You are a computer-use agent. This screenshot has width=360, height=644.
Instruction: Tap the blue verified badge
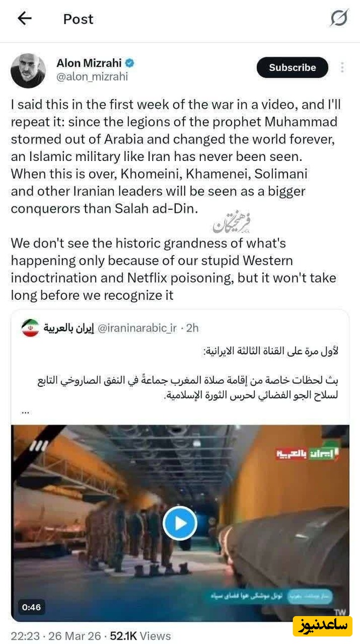[x=129, y=63]
